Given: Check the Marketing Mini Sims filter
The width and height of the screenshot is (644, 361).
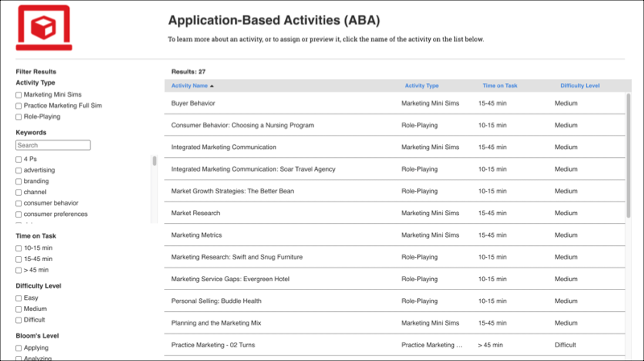Looking at the screenshot, I should pos(19,94).
